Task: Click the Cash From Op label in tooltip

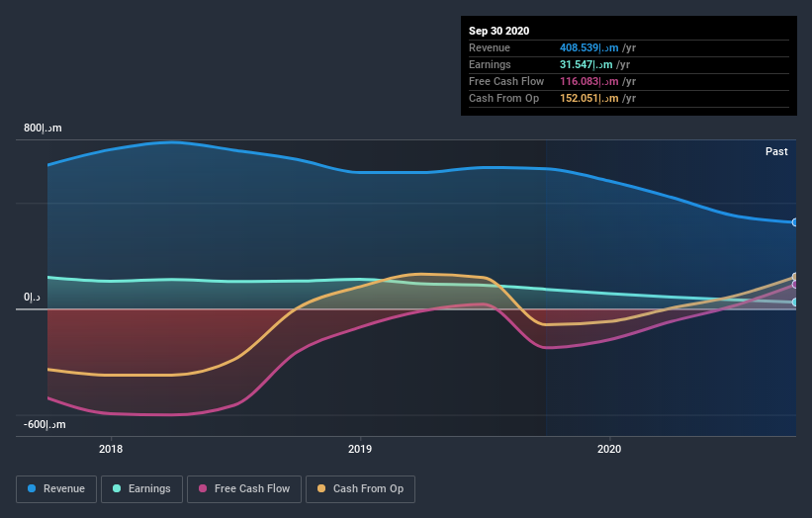Action: (503, 98)
